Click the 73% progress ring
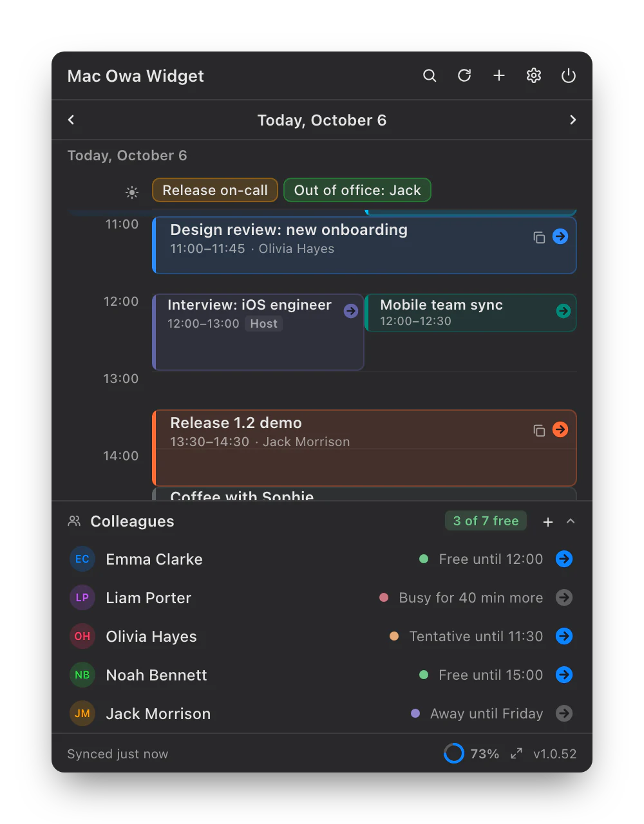The height and width of the screenshot is (824, 644). [x=454, y=753]
